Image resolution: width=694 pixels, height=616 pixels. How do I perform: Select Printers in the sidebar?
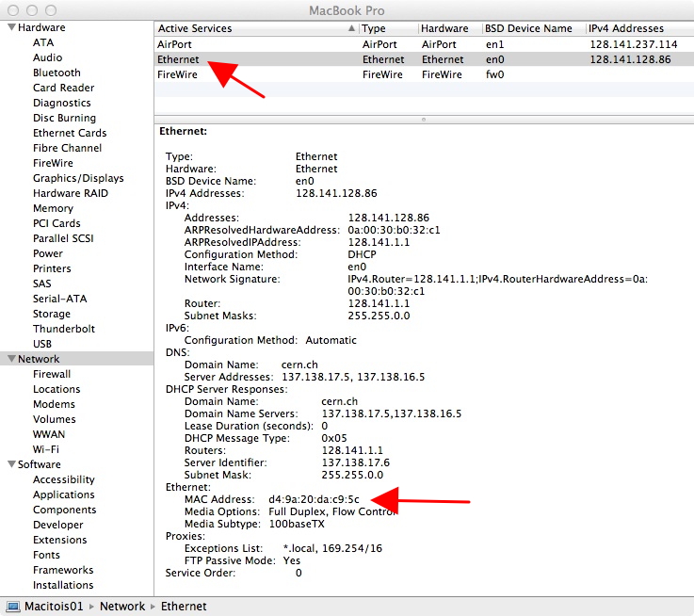(52, 268)
